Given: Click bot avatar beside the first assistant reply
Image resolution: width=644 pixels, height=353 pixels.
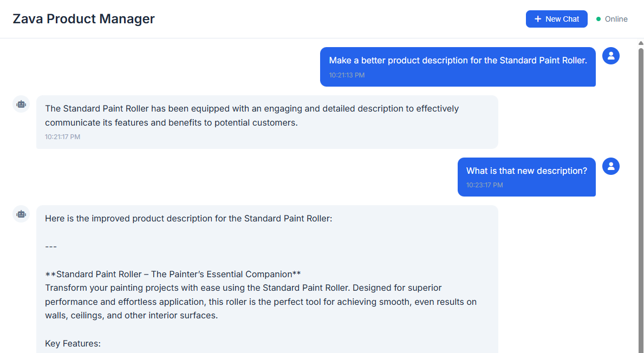Looking at the screenshot, I should (21, 104).
